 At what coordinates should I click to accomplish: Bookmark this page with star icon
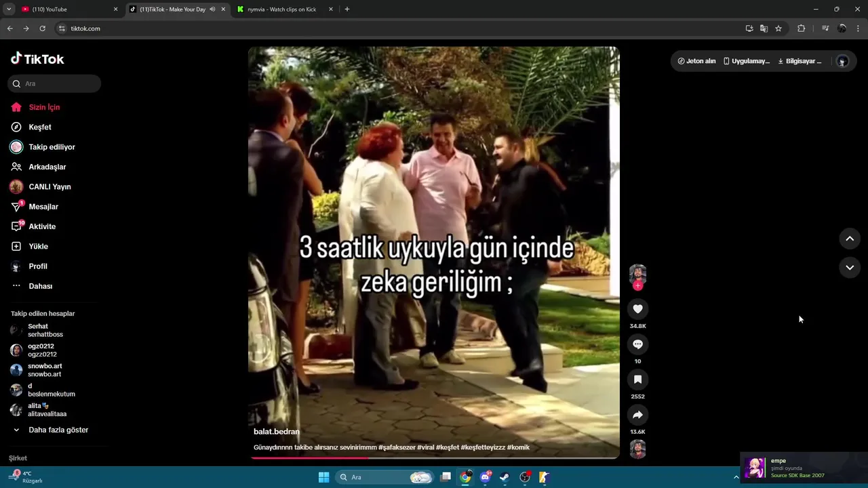pos(778,28)
